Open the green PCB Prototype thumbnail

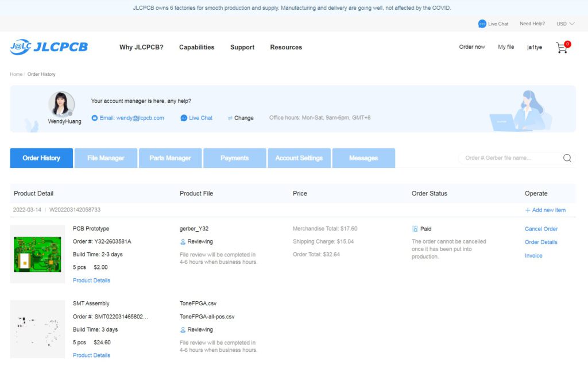tap(37, 254)
